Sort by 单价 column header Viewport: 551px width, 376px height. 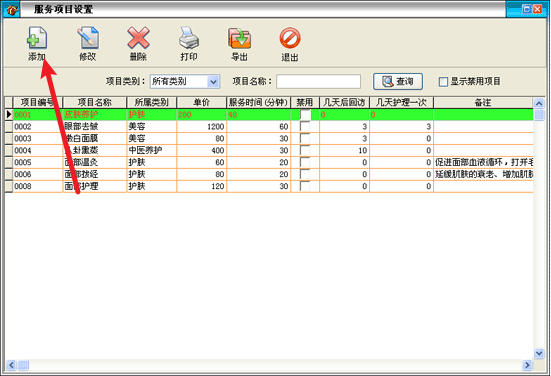click(x=202, y=102)
